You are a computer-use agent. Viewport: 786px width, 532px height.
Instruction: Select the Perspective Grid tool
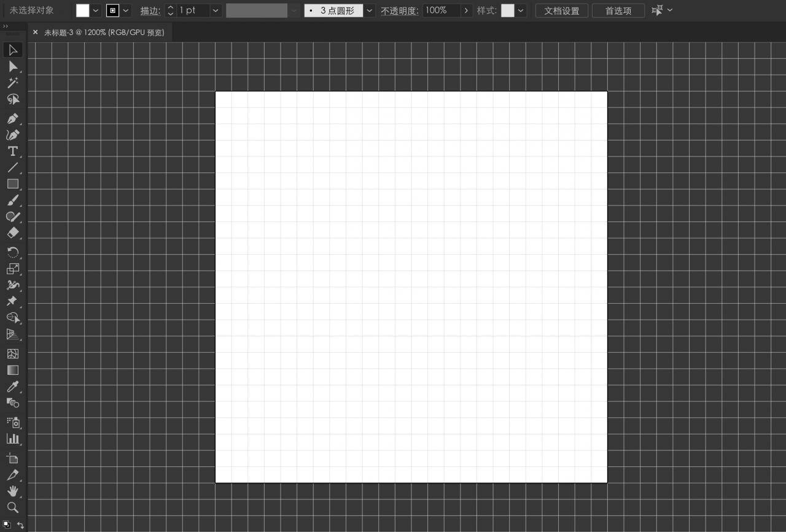point(13,334)
